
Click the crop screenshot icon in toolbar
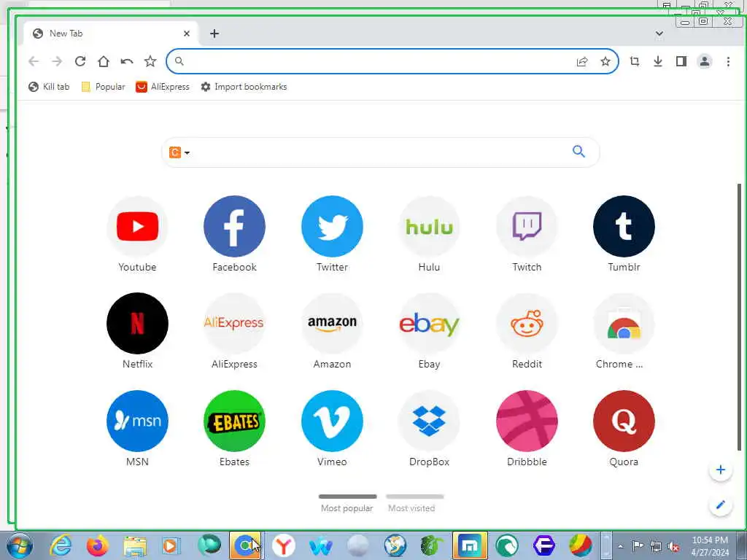(635, 61)
